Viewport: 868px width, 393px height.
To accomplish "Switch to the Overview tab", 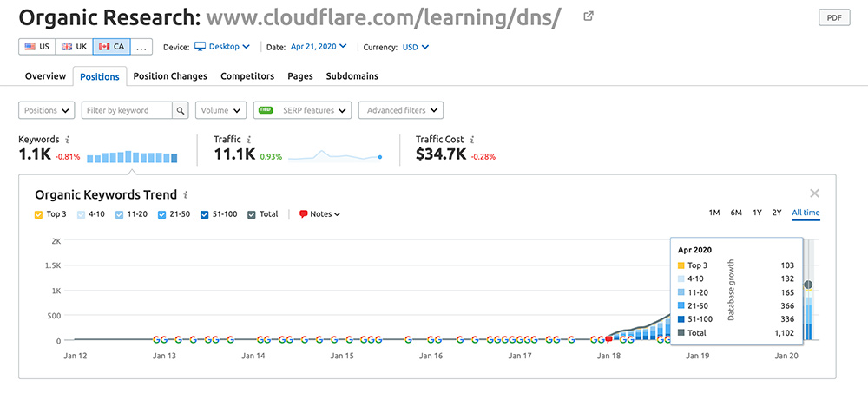I will click(45, 76).
